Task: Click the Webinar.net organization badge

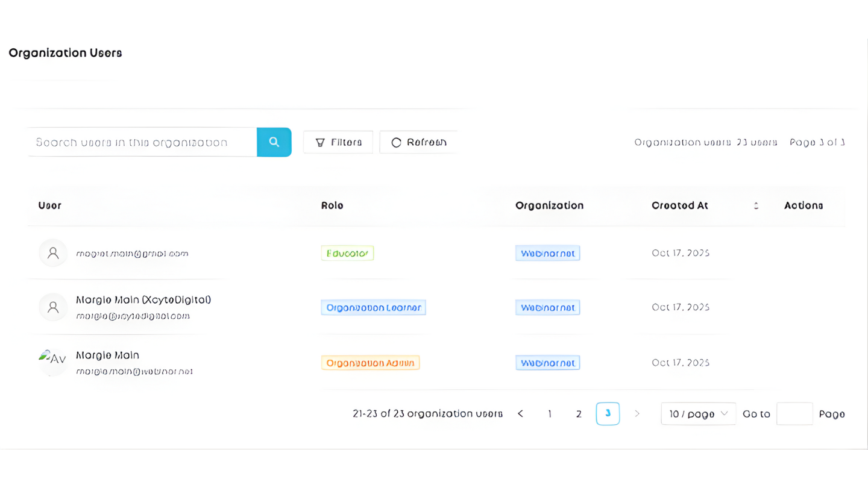Action: (547, 253)
